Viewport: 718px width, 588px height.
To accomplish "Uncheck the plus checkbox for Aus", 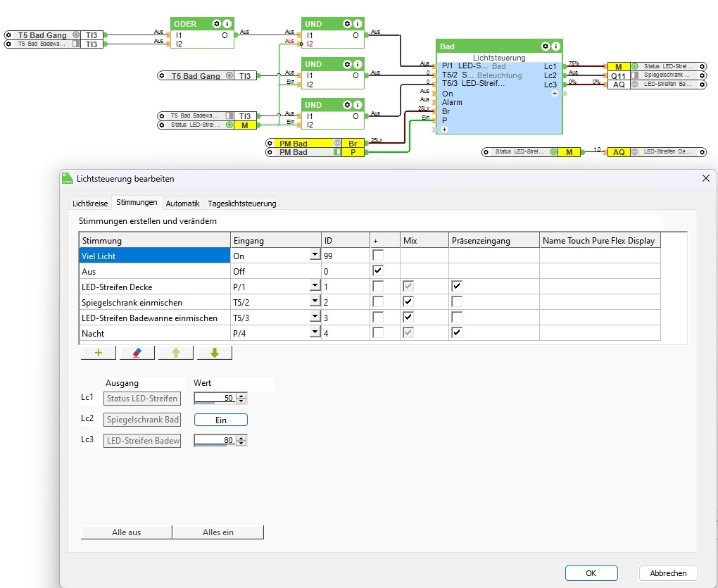I will tap(378, 270).
